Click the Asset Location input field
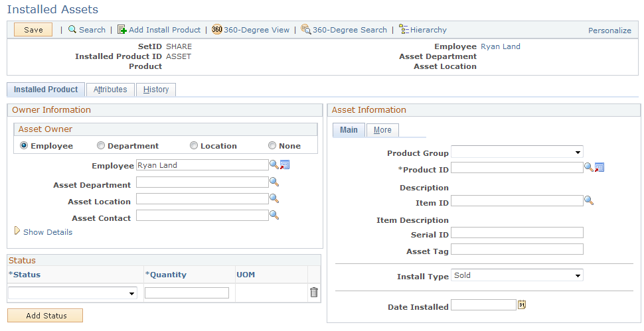 (202, 198)
